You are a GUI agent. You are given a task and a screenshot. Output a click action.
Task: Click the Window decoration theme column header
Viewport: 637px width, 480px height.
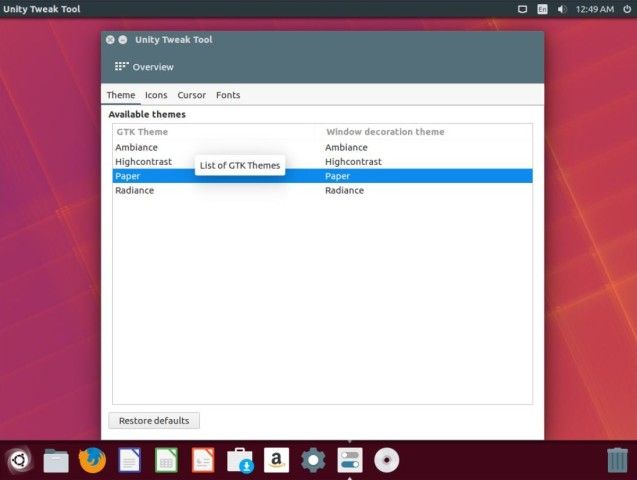tap(385, 132)
